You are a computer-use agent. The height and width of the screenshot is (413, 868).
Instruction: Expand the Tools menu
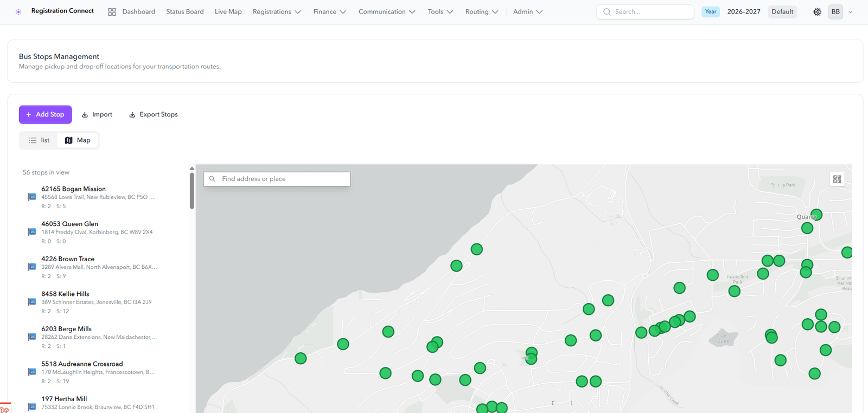pos(441,12)
